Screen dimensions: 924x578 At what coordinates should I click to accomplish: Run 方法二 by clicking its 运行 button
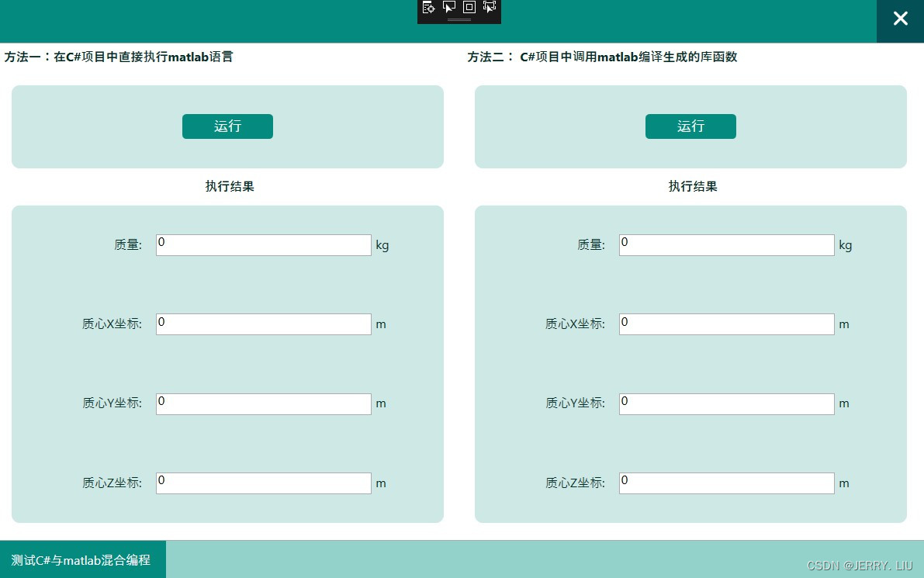pyautogui.click(x=690, y=126)
